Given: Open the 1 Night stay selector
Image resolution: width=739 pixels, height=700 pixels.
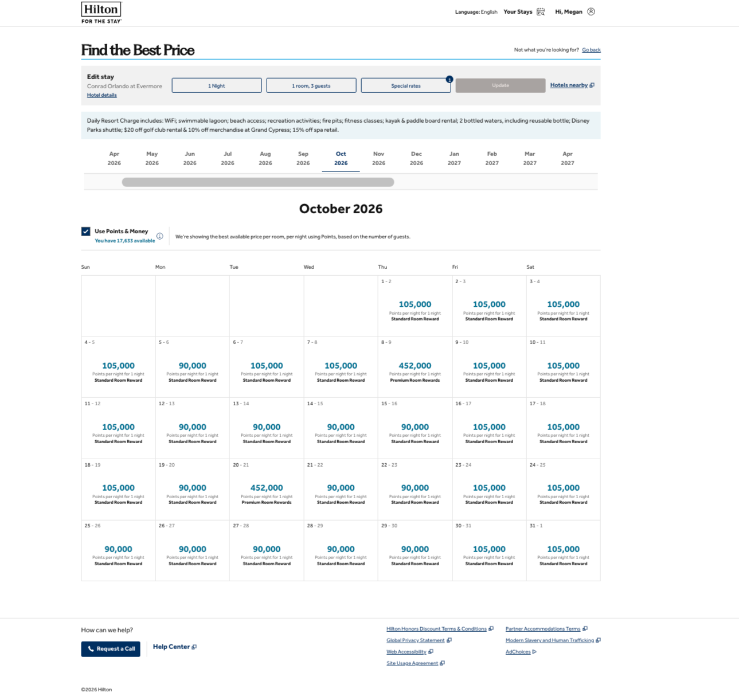Looking at the screenshot, I should [x=217, y=85].
